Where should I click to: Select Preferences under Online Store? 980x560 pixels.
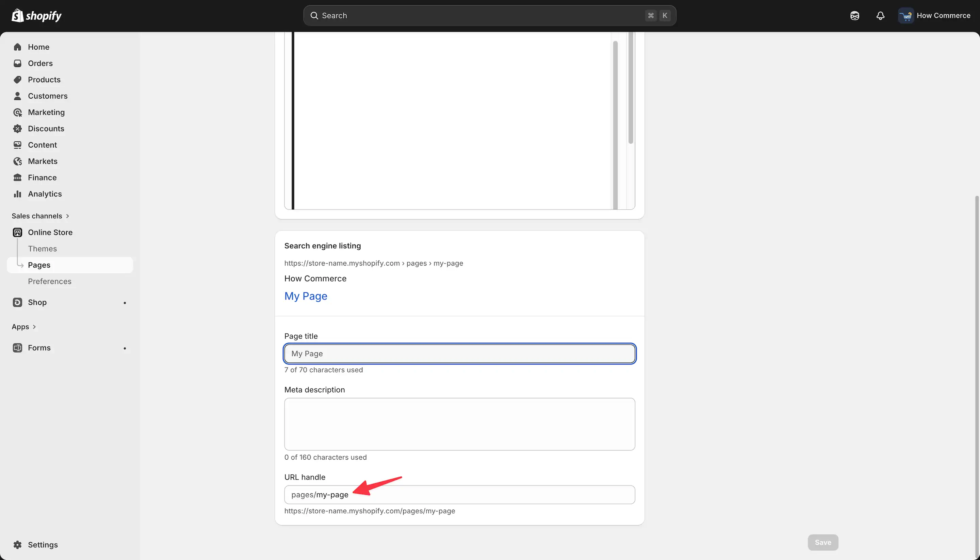coord(50,282)
